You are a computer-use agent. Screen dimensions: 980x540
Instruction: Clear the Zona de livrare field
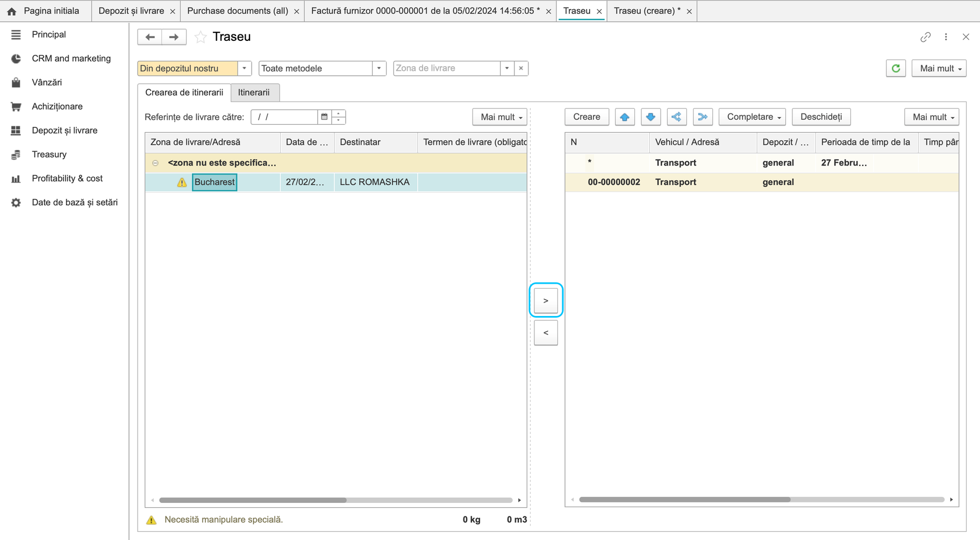[x=521, y=68]
